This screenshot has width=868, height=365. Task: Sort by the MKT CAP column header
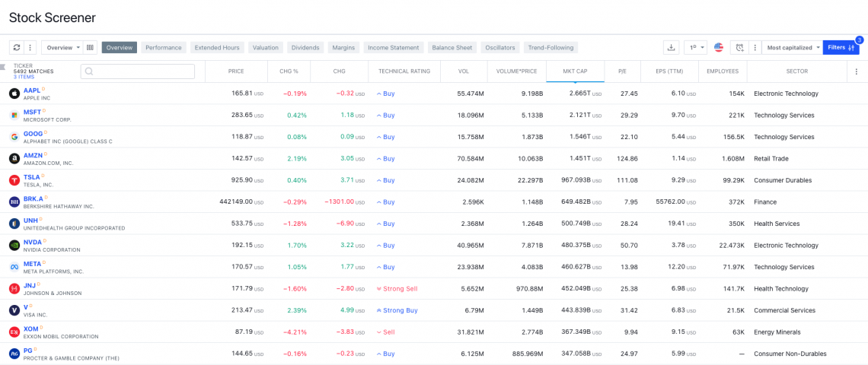coord(575,71)
